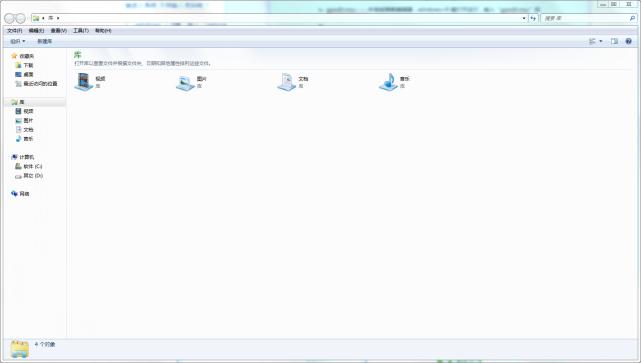Open 下载 in the navigation pane
641x363 pixels.
tap(24, 65)
